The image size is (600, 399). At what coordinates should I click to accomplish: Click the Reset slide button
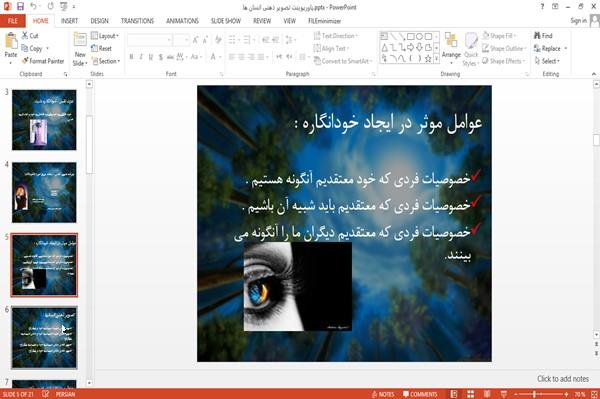(x=101, y=49)
